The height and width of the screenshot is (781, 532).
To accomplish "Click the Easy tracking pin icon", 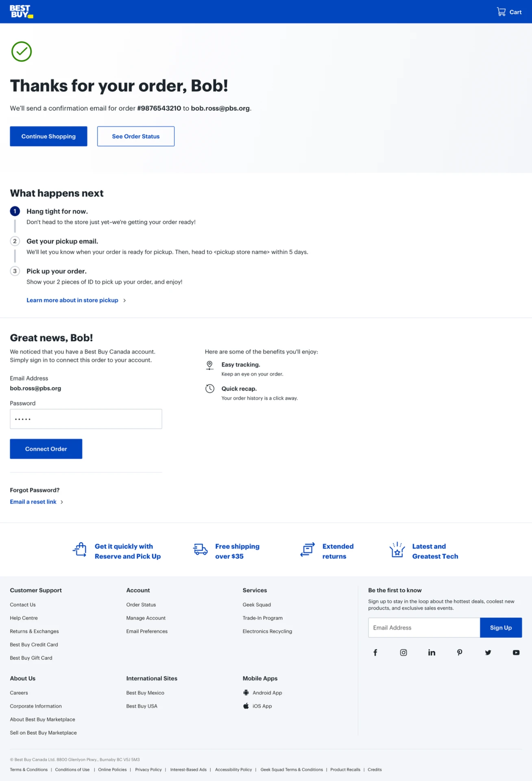I will tap(209, 365).
